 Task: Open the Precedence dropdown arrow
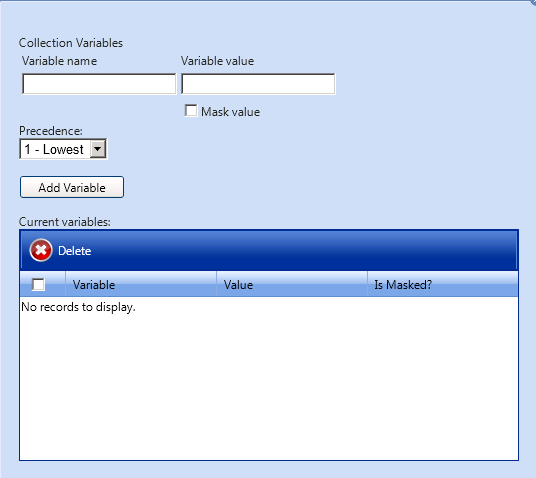click(98, 149)
